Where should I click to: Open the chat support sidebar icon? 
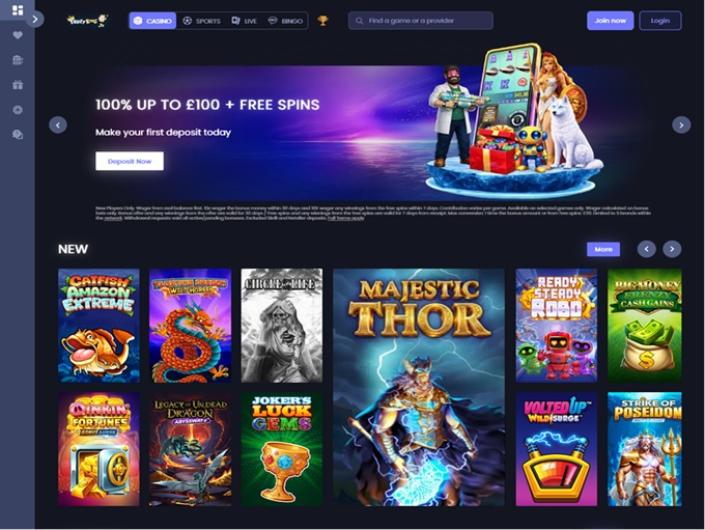point(18,134)
